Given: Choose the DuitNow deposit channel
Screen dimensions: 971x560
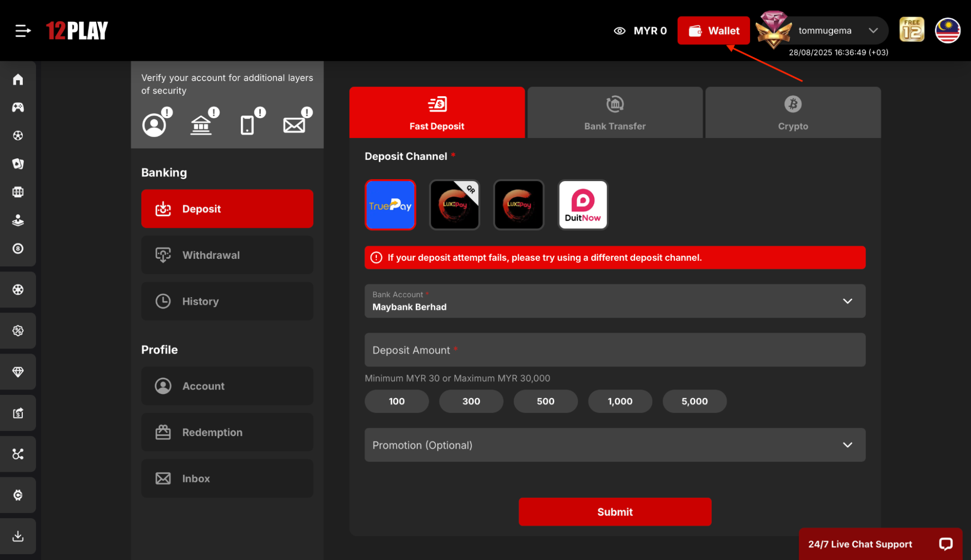Looking at the screenshot, I should click(x=582, y=204).
